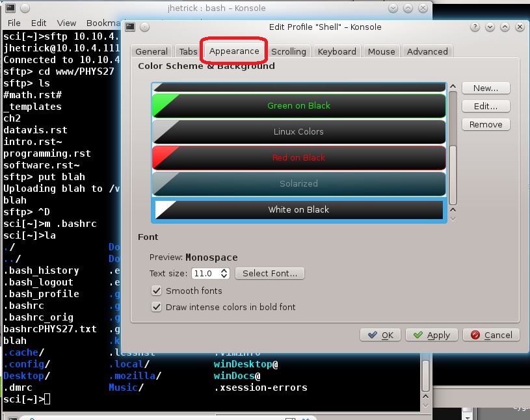This screenshot has height=420, width=530.
Task: Click the terminal icon in main Konsole title bar
Action: pyautogui.click(x=9, y=8)
